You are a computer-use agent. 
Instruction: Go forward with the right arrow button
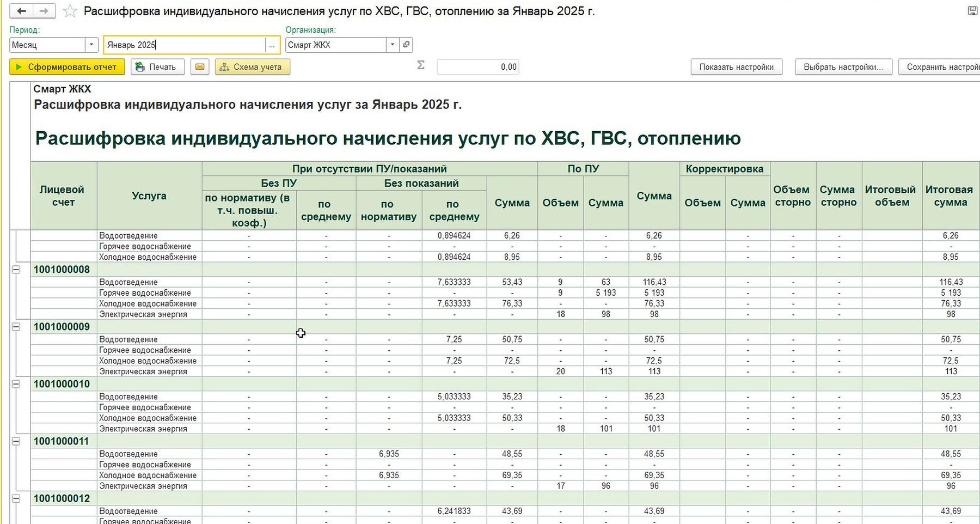click(x=44, y=11)
